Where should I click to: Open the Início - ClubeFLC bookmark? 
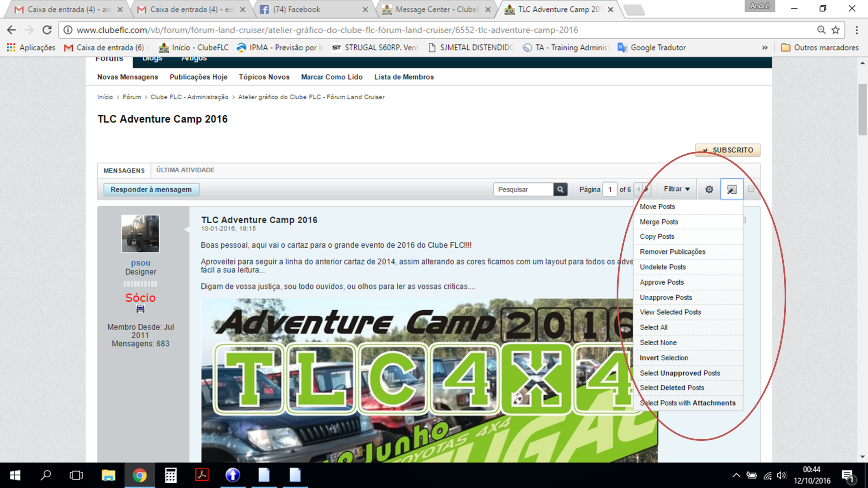tap(194, 48)
